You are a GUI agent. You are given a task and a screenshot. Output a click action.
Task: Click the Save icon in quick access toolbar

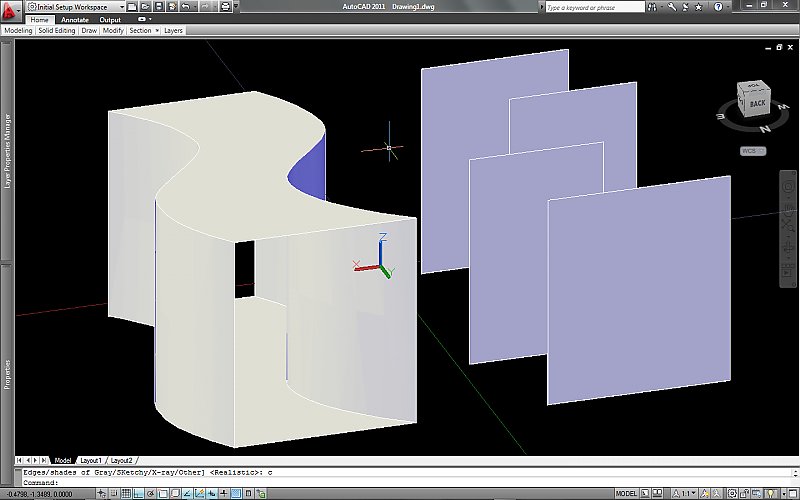tap(158, 7)
